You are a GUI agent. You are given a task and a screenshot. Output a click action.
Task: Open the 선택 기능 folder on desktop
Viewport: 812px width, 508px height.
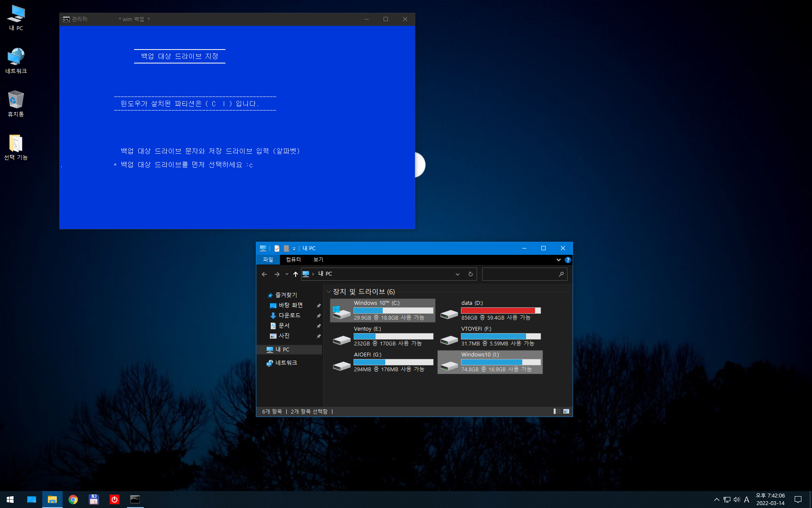pos(16,147)
